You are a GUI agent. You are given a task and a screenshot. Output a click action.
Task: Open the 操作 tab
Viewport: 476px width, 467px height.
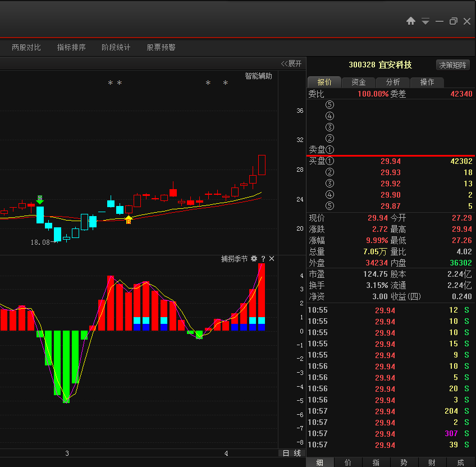coord(427,83)
